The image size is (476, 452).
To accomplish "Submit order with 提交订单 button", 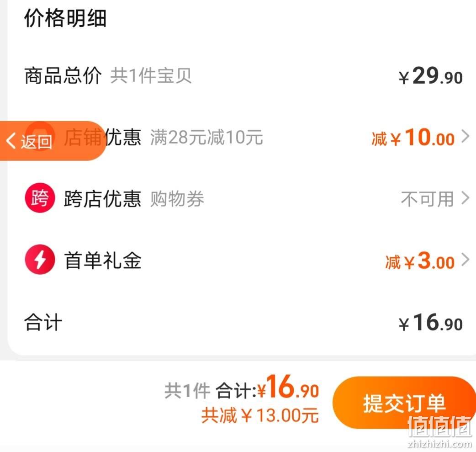I will click(404, 403).
